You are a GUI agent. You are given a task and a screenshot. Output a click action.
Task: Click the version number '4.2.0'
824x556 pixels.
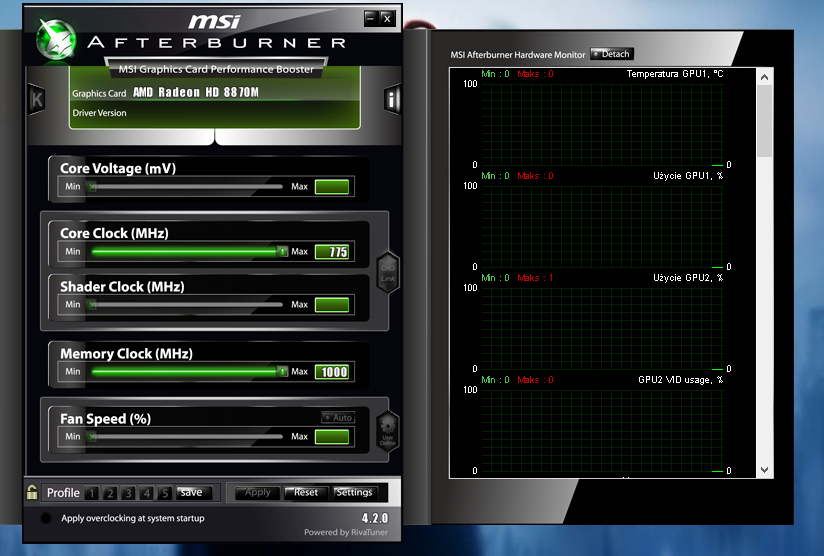375,518
